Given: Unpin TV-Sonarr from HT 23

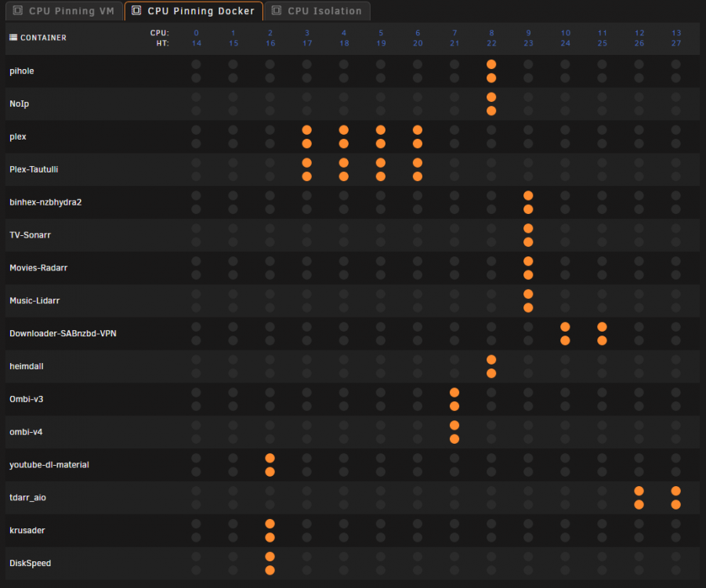Looking at the screenshot, I should coord(528,242).
